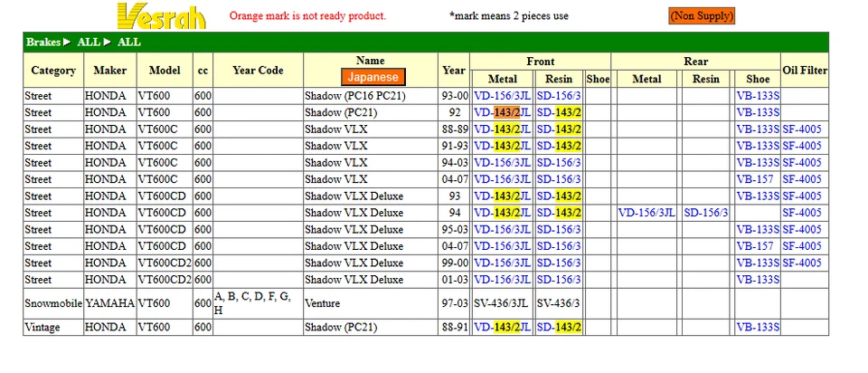Screen dimensions: 868x373
Task: Open SF-4005 for VT600CD2 99-00
Action: (x=802, y=263)
